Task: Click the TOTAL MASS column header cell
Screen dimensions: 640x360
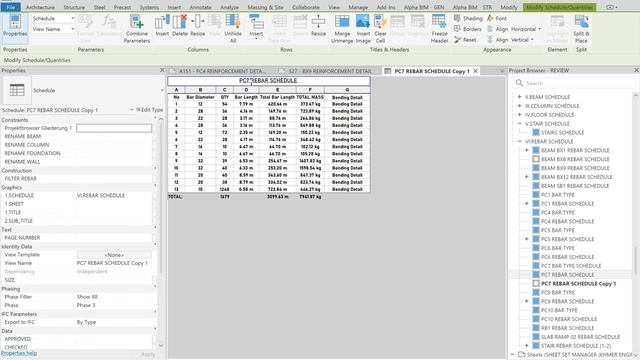Action: (x=310, y=97)
